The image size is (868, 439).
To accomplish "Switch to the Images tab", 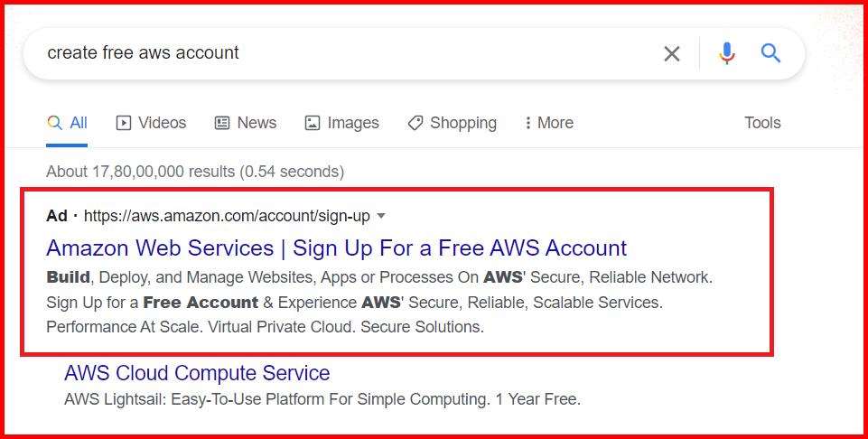I will pos(342,123).
